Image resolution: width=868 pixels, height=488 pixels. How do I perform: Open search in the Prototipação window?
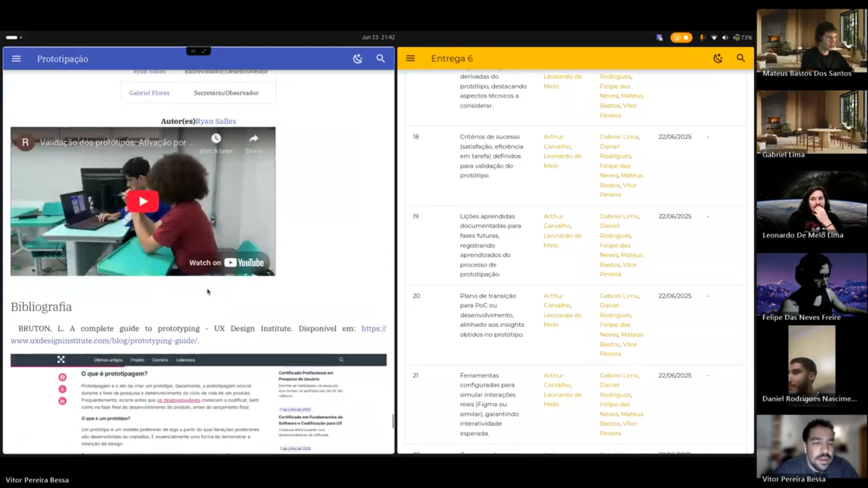coord(381,59)
